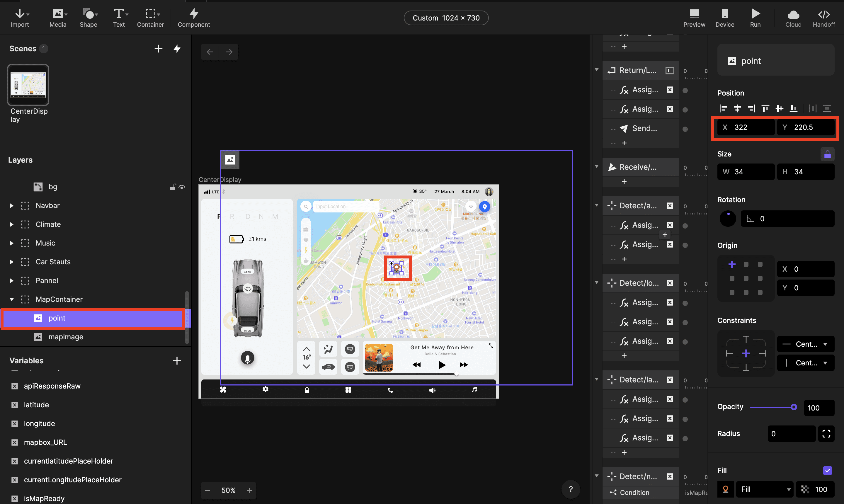Open the Handoff code view
This screenshot has width=844, height=504.
pos(823,18)
